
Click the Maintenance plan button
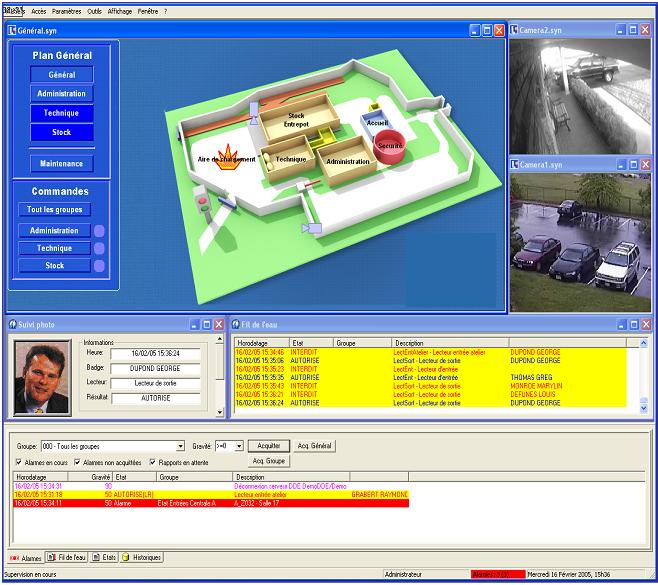[61, 163]
